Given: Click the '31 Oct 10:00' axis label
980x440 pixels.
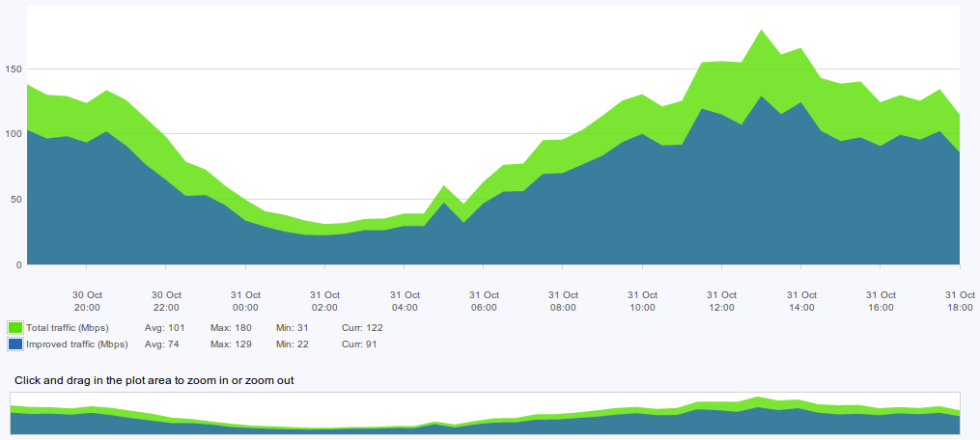Looking at the screenshot, I should tap(642, 301).
